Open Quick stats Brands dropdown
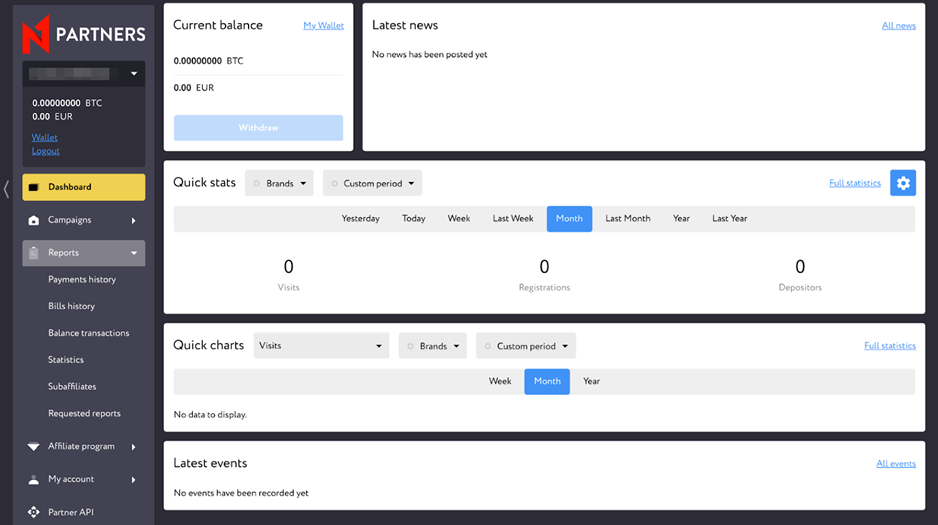Image resolution: width=938 pixels, height=525 pixels. pyautogui.click(x=279, y=184)
